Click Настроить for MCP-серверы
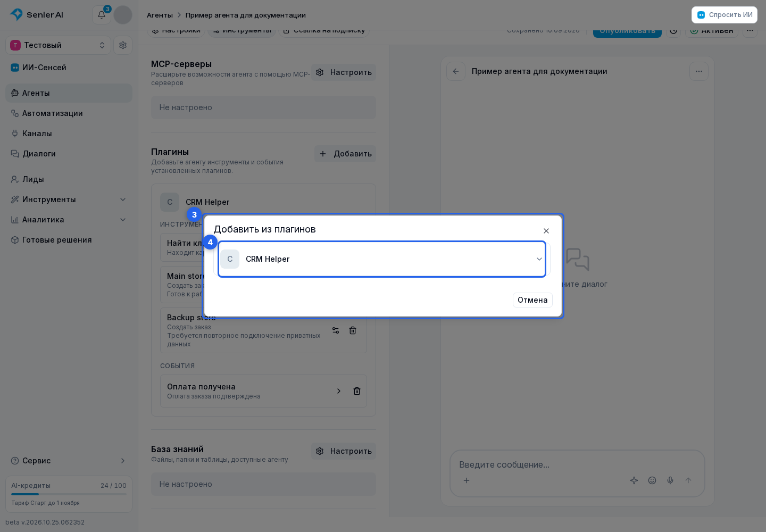This screenshot has width=766, height=532. (344, 72)
